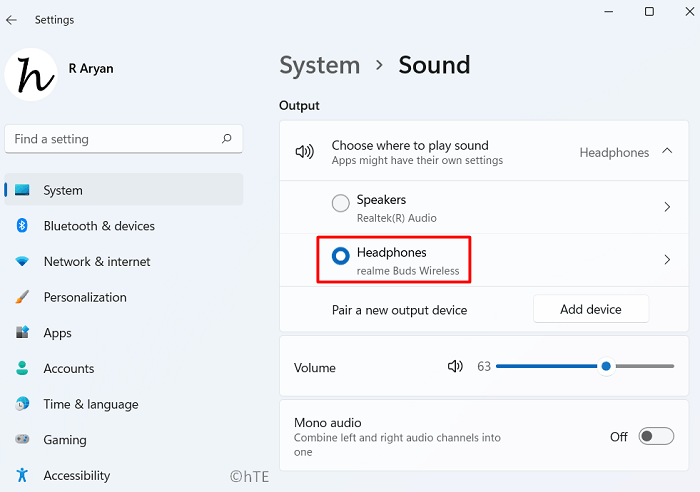
Task: Click the Accessibility figure icon
Action: point(22,475)
